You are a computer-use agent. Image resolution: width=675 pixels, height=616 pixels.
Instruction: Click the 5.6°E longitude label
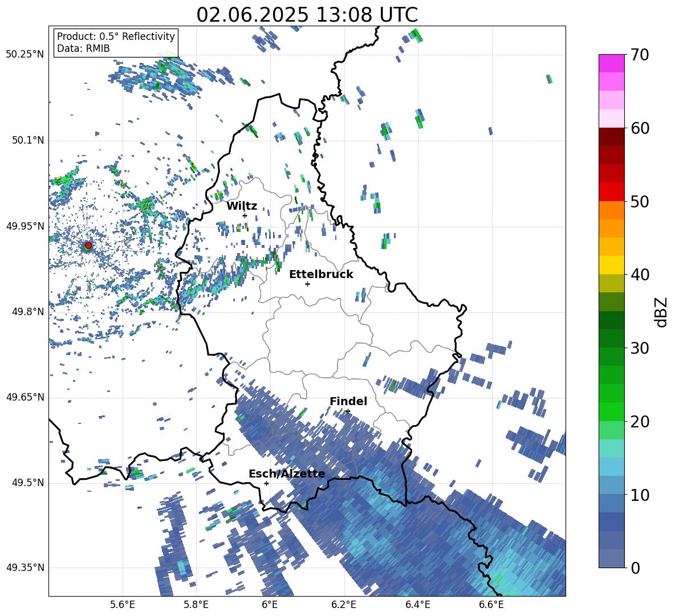(123, 605)
